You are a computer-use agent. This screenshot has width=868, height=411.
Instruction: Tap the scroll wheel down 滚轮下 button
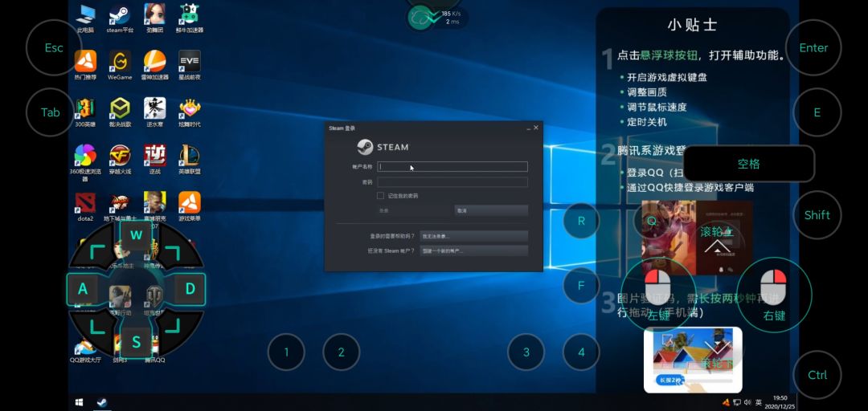pos(716,356)
